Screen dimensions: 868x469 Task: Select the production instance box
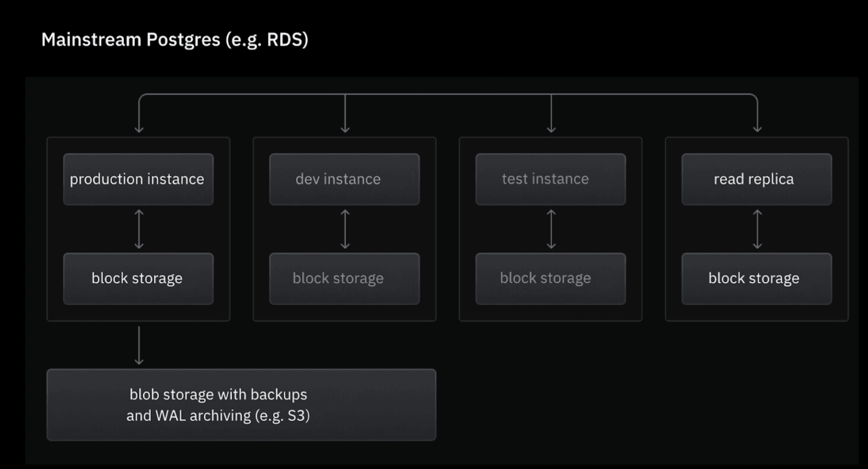click(138, 179)
